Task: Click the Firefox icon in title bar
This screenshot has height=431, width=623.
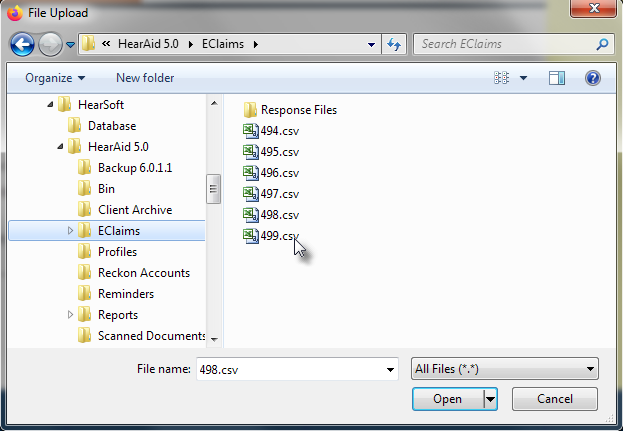Action: 15,13
